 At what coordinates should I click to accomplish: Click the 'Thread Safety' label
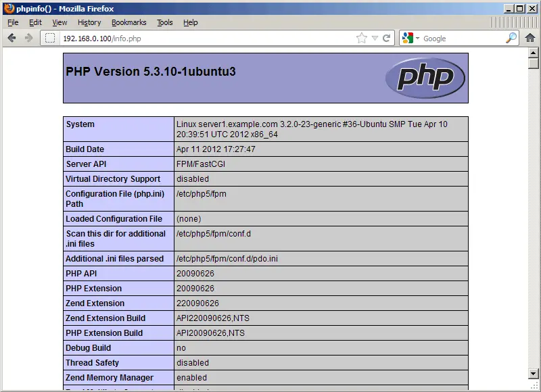point(92,363)
